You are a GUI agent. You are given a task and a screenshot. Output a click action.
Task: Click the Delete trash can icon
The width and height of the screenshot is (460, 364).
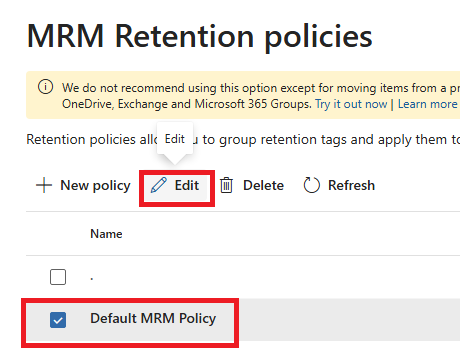click(x=226, y=185)
